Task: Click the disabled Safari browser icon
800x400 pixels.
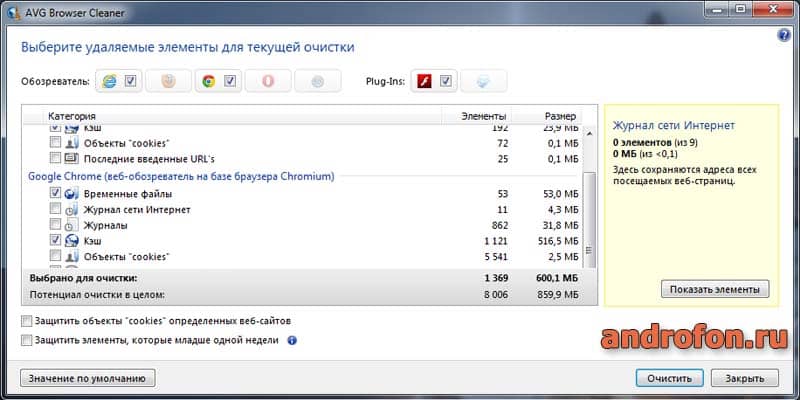Action: (318, 81)
